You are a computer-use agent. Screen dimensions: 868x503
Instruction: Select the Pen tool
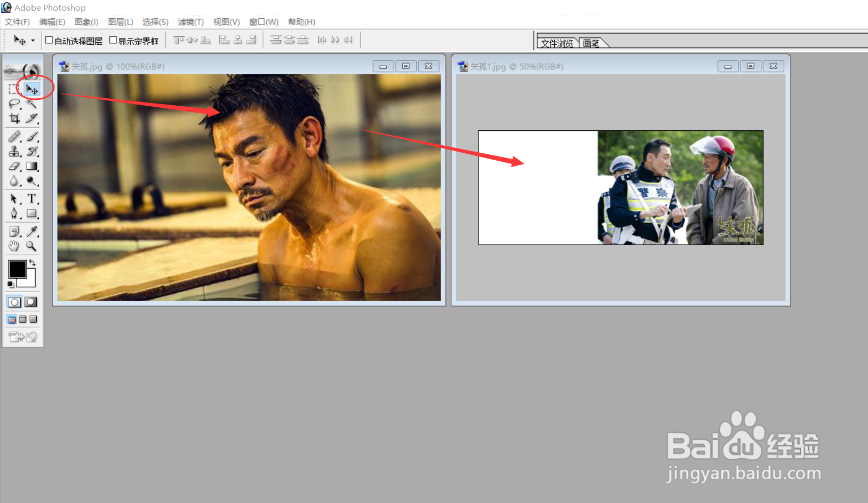pos(14,213)
